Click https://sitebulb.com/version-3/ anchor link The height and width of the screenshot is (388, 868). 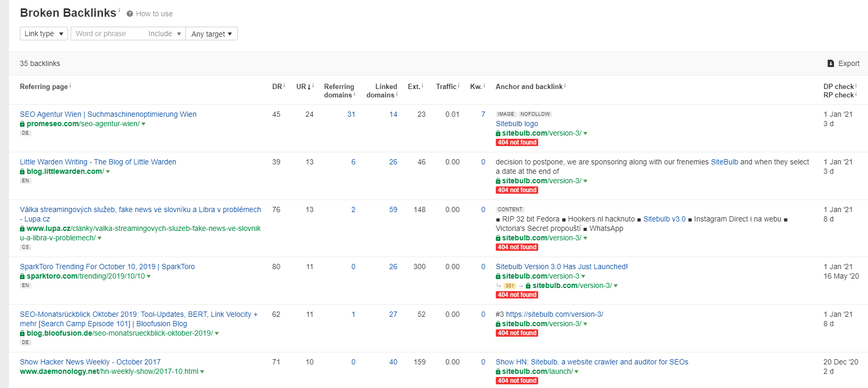pyautogui.click(x=554, y=314)
